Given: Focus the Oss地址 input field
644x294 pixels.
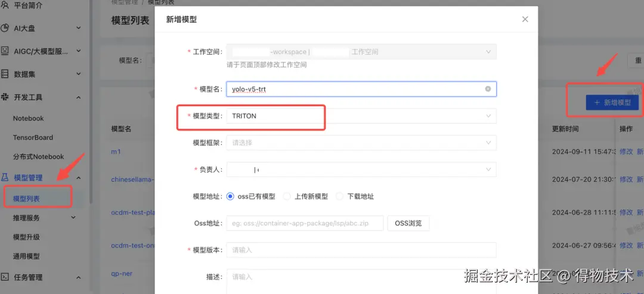Looking at the screenshot, I should pos(305,224).
